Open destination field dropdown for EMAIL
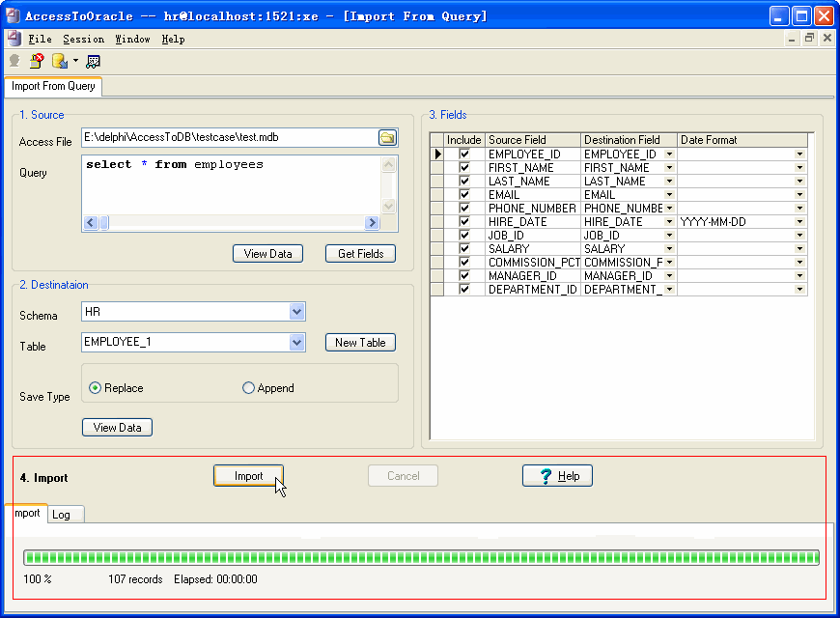 (x=670, y=194)
